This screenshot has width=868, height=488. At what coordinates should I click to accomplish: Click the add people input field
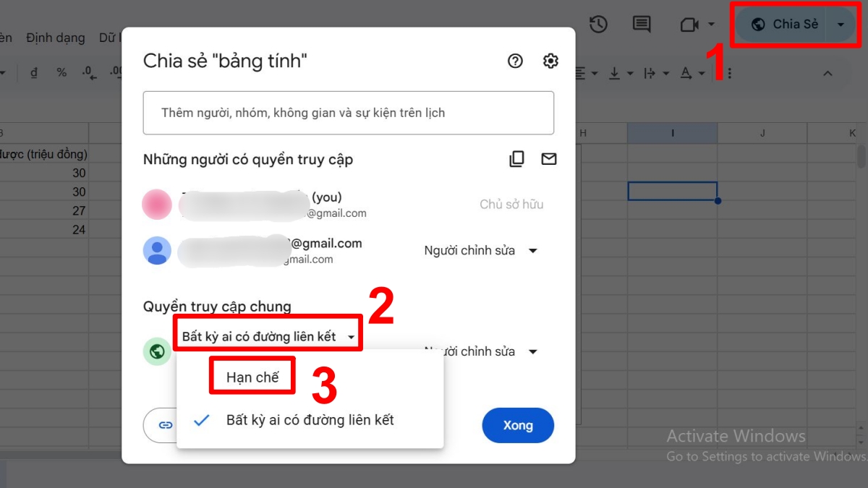pyautogui.click(x=349, y=112)
